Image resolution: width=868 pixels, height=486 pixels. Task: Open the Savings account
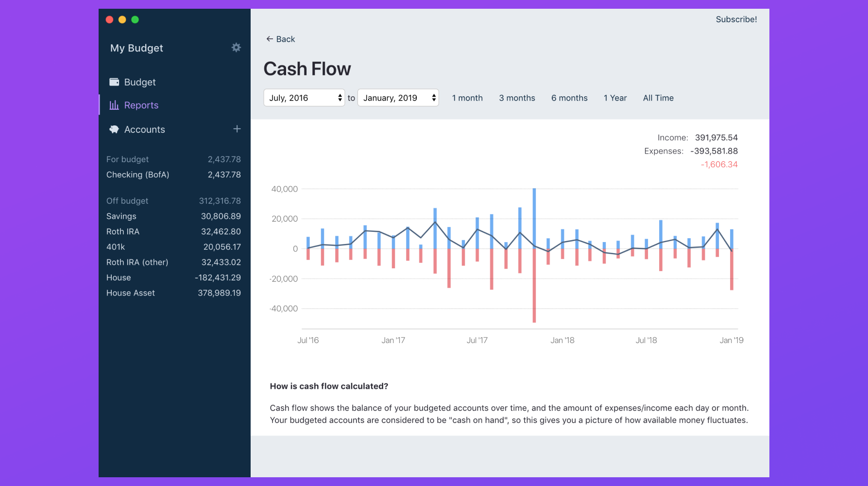coord(174,216)
